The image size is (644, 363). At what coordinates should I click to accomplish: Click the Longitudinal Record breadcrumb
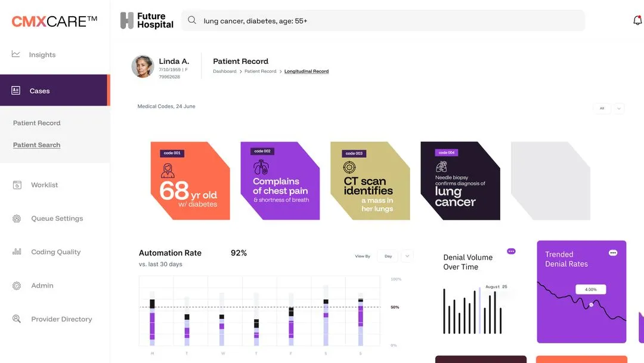[x=306, y=72]
